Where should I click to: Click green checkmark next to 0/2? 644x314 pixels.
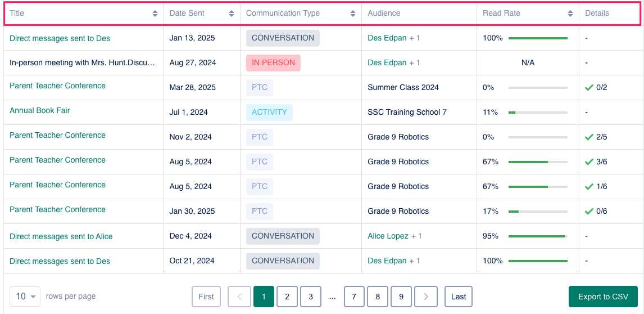[589, 87]
